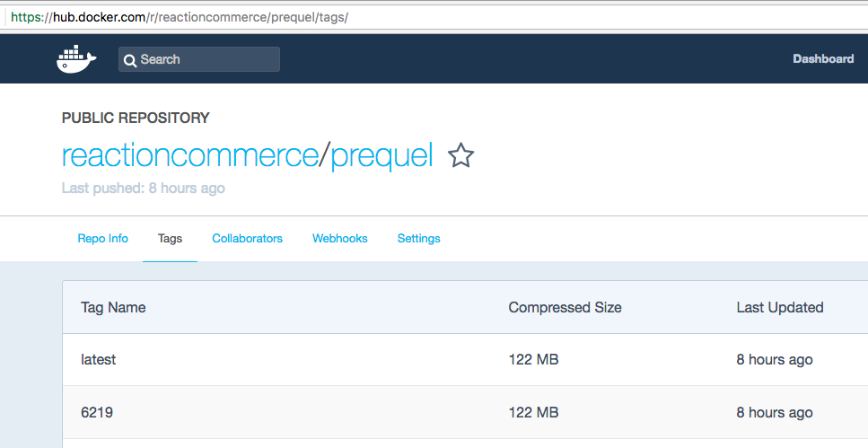Click 122 MB in the latest row

click(x=534, y=359)
